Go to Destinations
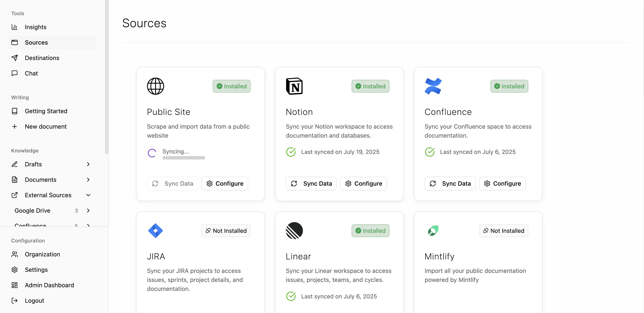The image size is (644, 313). click(52, 58)
